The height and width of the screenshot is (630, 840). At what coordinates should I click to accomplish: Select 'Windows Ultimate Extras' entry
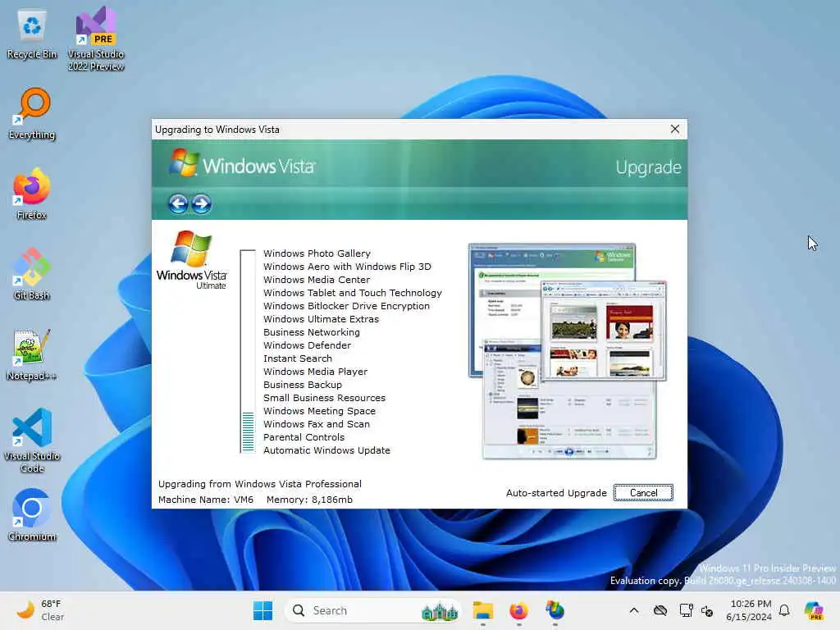point(321,319)
